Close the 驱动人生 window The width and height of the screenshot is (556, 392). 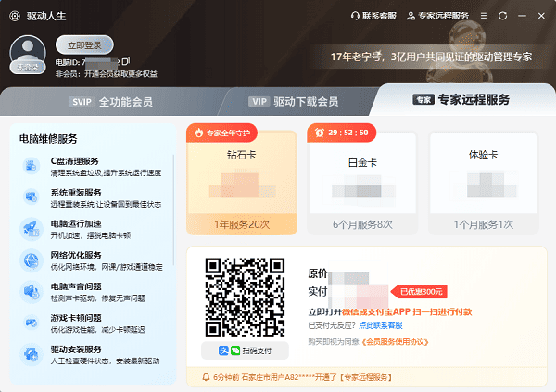pos(541,16)
